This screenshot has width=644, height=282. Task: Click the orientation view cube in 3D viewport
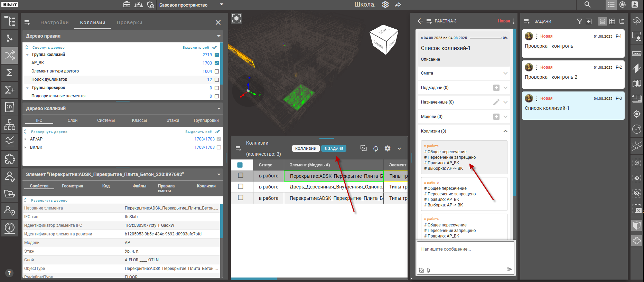pos(384,39)
